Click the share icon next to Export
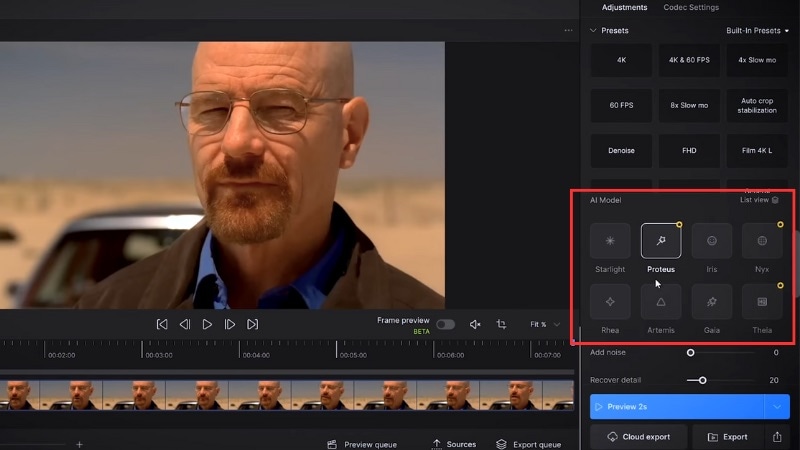 [777, 437]
